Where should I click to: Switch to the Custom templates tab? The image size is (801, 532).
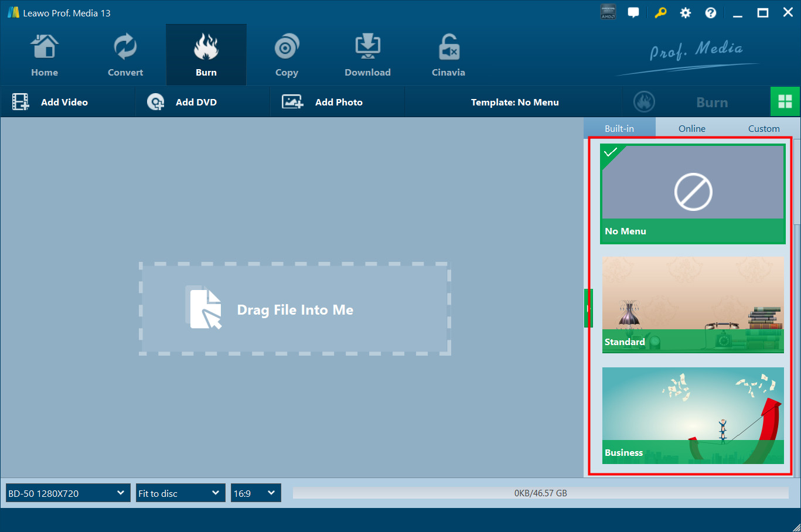764,128
